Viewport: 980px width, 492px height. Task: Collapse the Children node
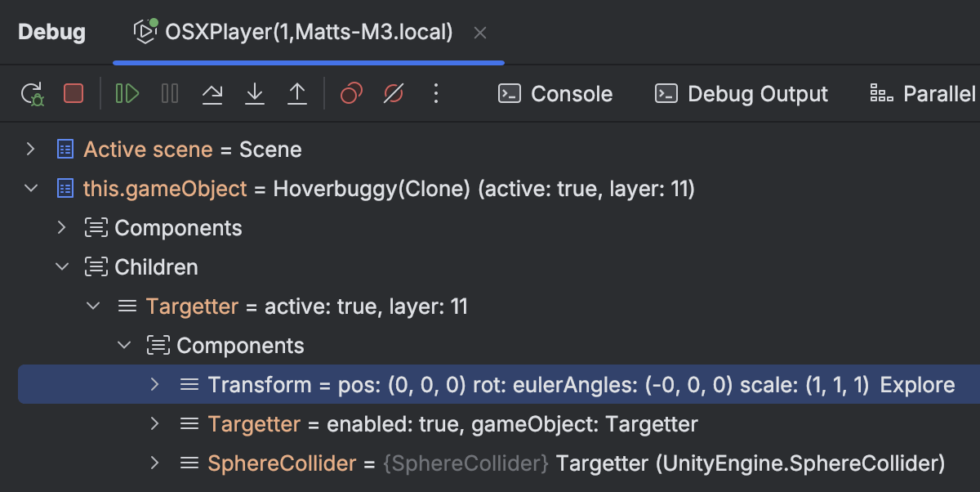[61, 266]
